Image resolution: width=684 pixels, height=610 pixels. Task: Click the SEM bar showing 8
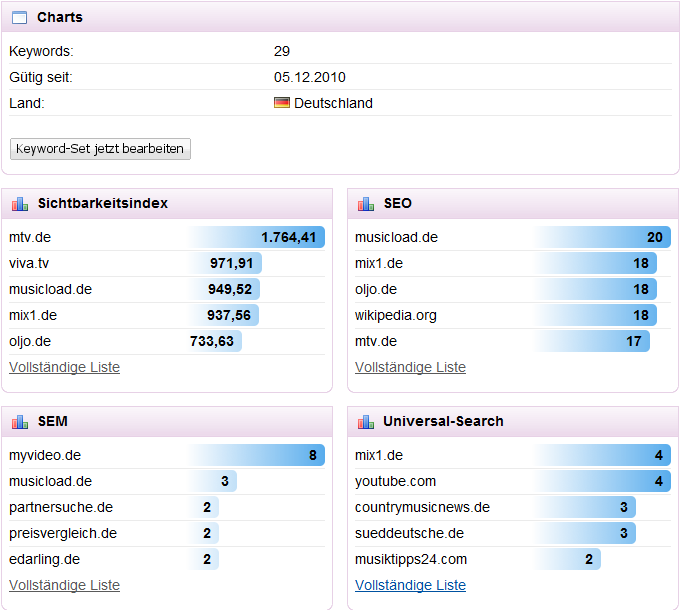(256, 455)
